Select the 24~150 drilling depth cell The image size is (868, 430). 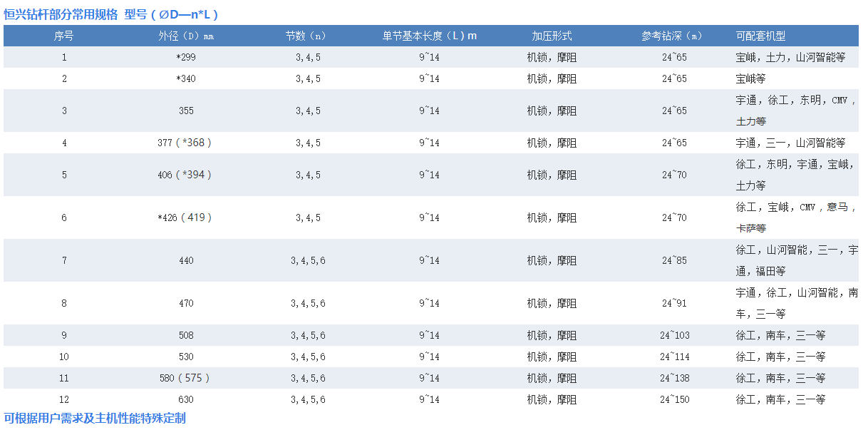tap(674, 399)
